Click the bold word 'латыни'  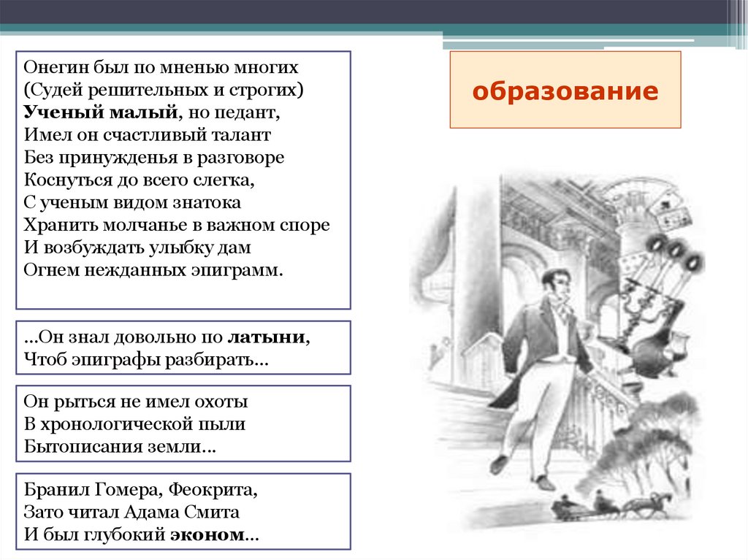coord(266,337)
